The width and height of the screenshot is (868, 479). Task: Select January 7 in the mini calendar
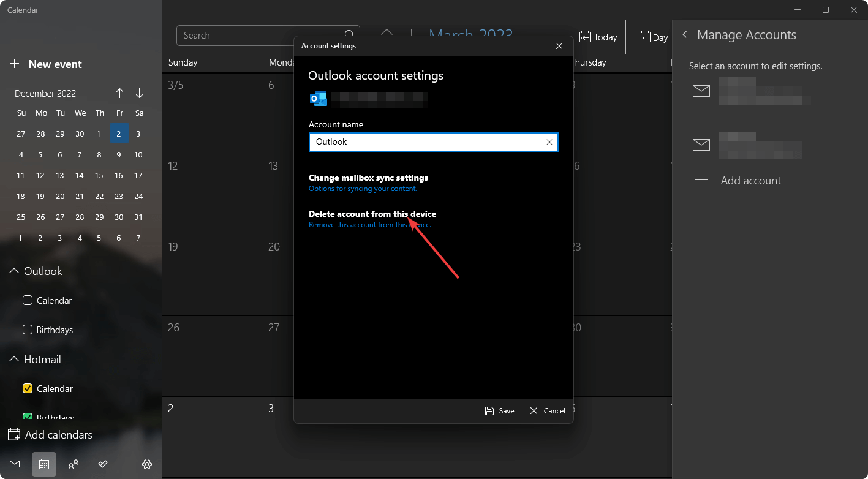click(138, 238)
